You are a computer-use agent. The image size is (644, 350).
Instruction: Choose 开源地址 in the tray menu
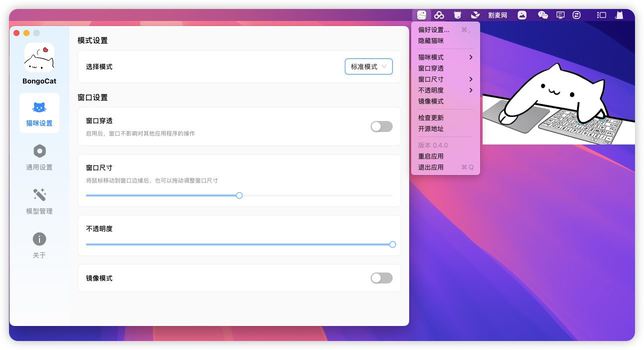(x=446, y=129)
